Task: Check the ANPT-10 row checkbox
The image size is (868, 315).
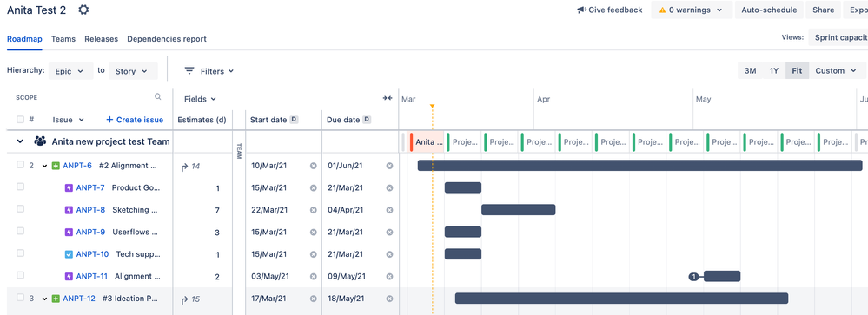Action: point(21,253)
